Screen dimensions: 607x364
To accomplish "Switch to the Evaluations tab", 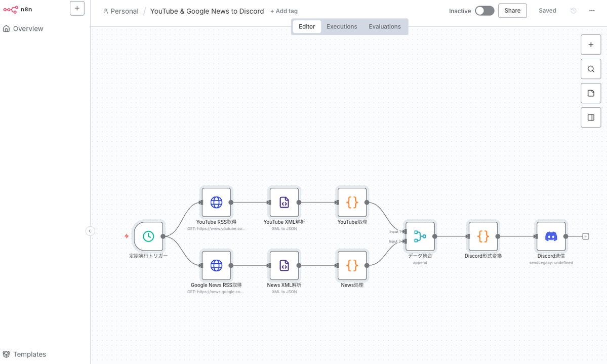I will [x=384, y=27].
